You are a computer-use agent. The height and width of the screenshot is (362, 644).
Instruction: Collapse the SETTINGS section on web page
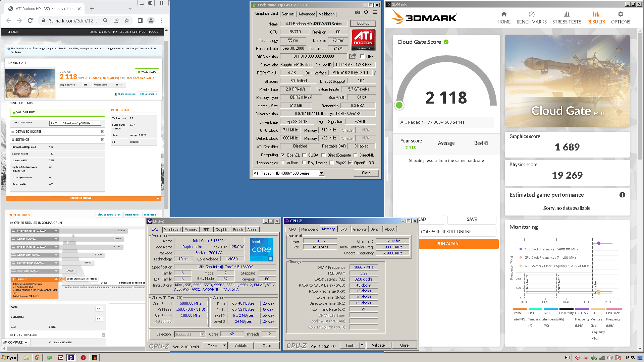click(x=103, y=139)
